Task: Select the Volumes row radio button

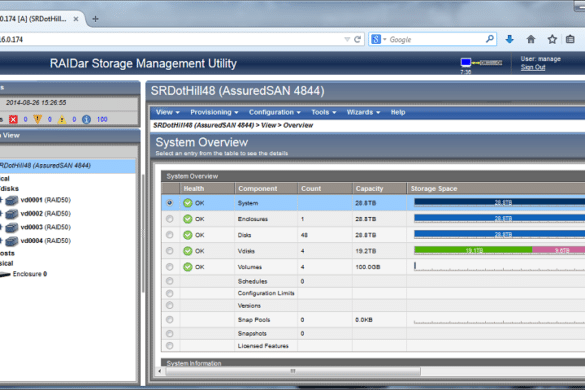Action: click(x=170, y=267)
